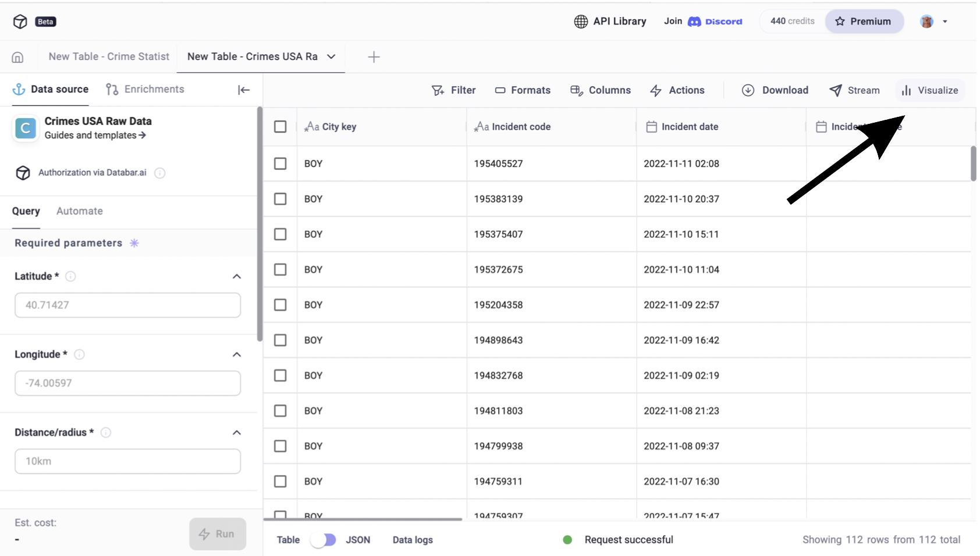Click the Distance/radius input field

click(x=127, y=461)
